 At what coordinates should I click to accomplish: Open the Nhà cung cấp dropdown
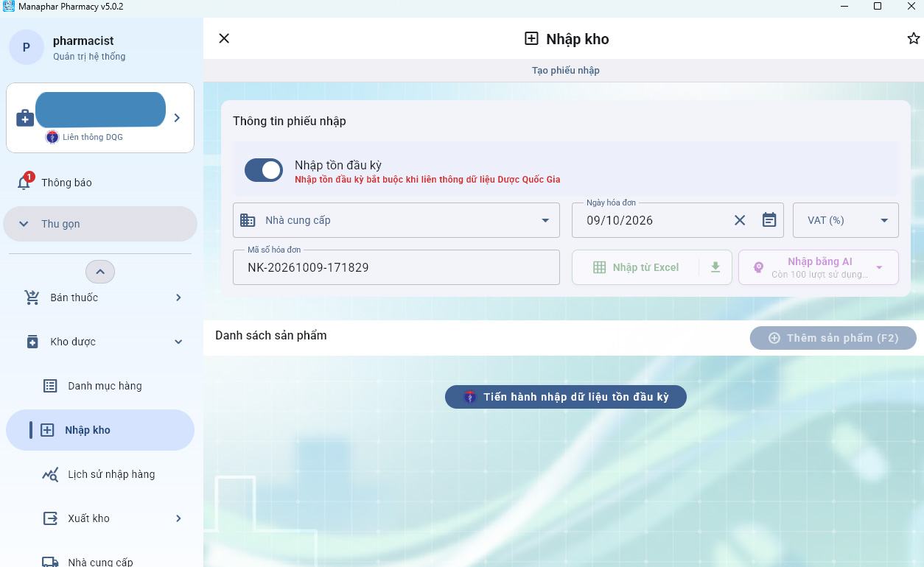tap(545, 220)
